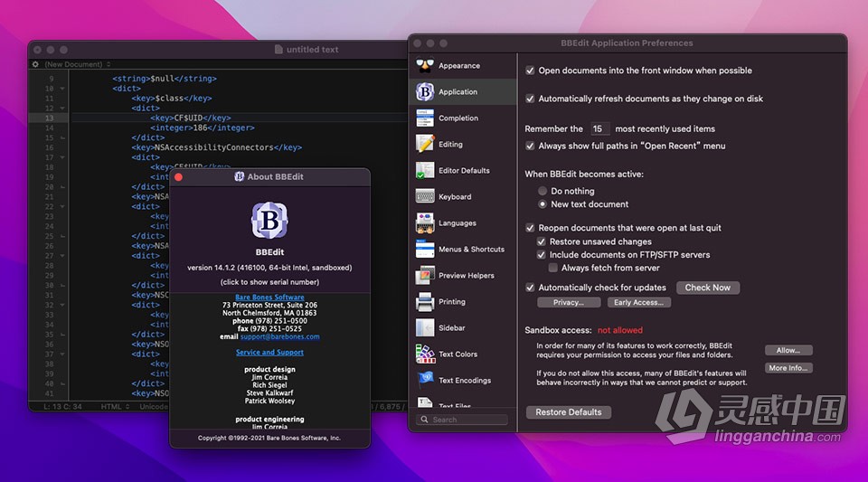Click the large BBEdit logo in About window
The height and width of the screenshot is (482, 868).
269,220
